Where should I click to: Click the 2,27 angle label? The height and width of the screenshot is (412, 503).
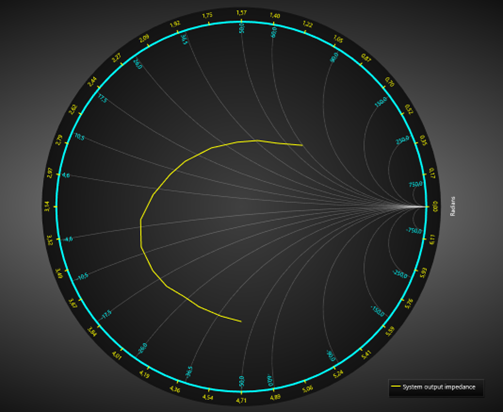pos(116,58)
